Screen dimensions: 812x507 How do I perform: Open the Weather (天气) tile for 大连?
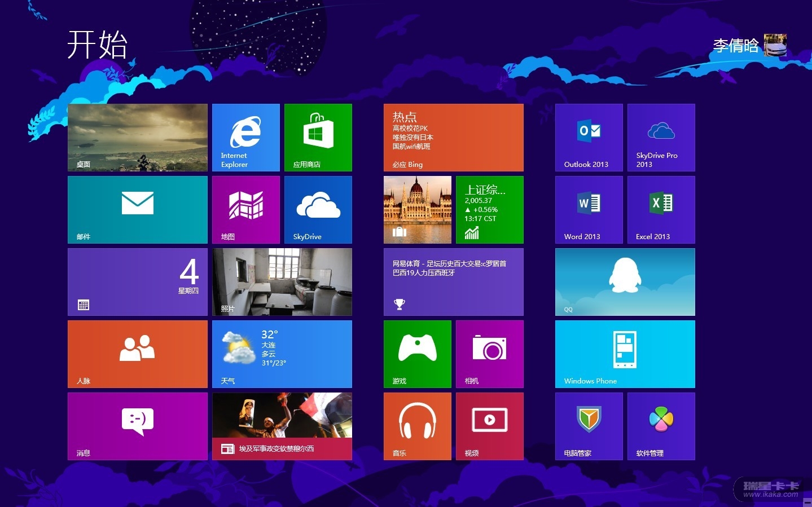coord(282,354)
